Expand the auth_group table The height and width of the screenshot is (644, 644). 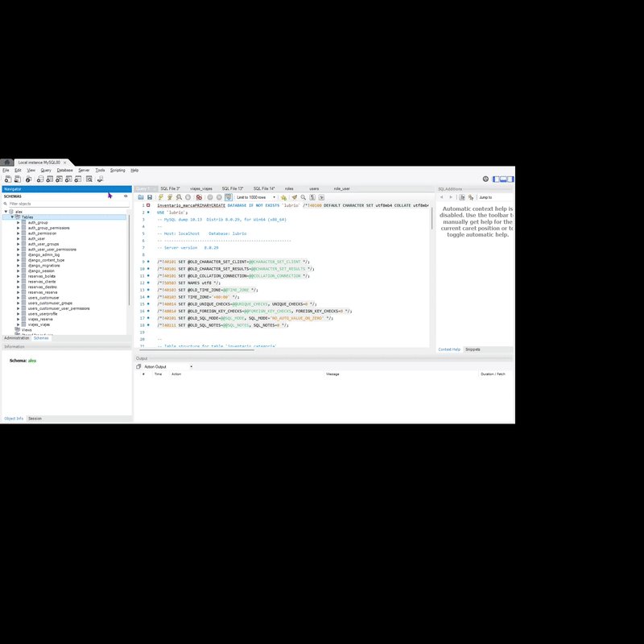click(x=18, y=223)
